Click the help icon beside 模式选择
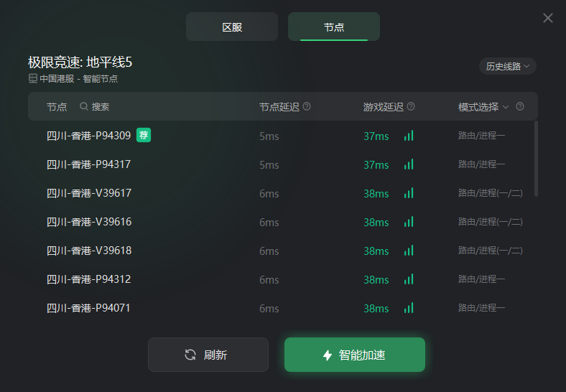Screen dimensions: 566x392 (x=520, y=106)
